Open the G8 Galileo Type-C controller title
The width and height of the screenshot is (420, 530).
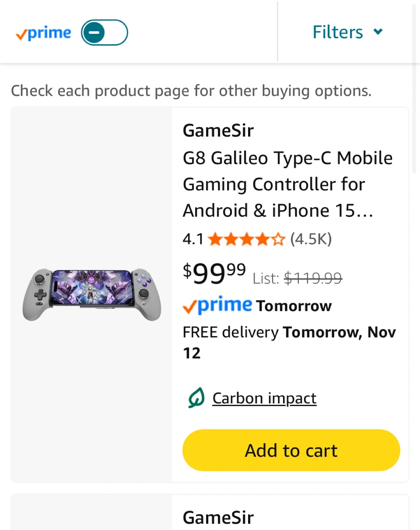tap(287, 184)
